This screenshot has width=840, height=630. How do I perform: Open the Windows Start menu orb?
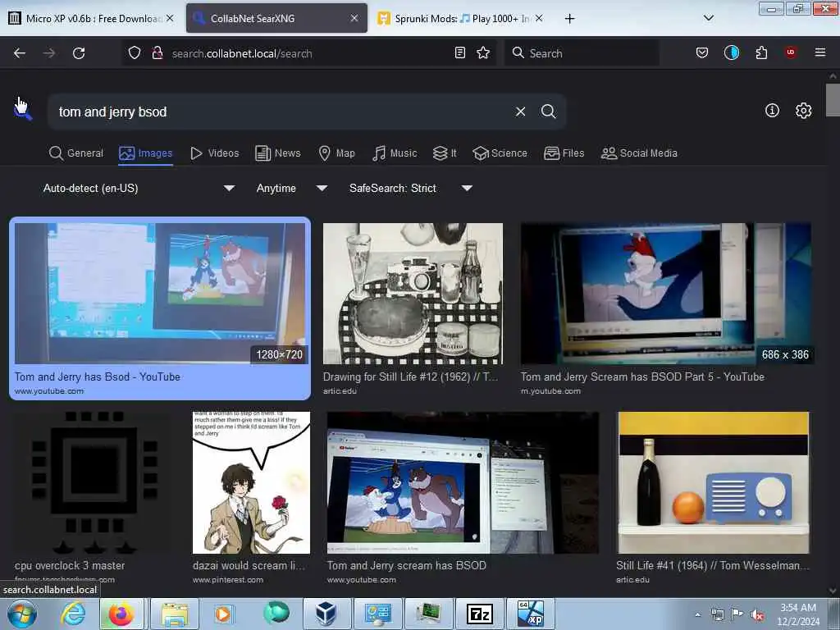point(21,614)
